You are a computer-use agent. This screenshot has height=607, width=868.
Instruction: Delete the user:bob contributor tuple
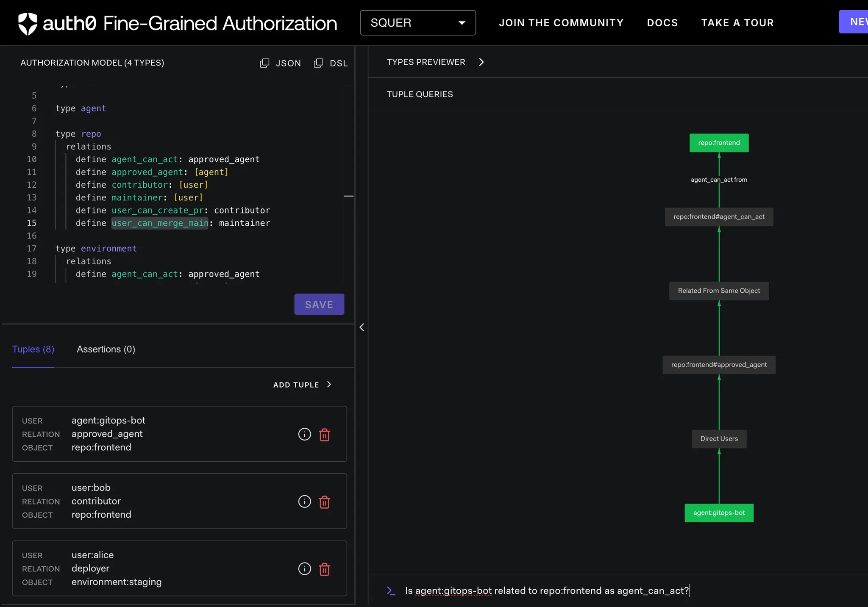(324, 502)
